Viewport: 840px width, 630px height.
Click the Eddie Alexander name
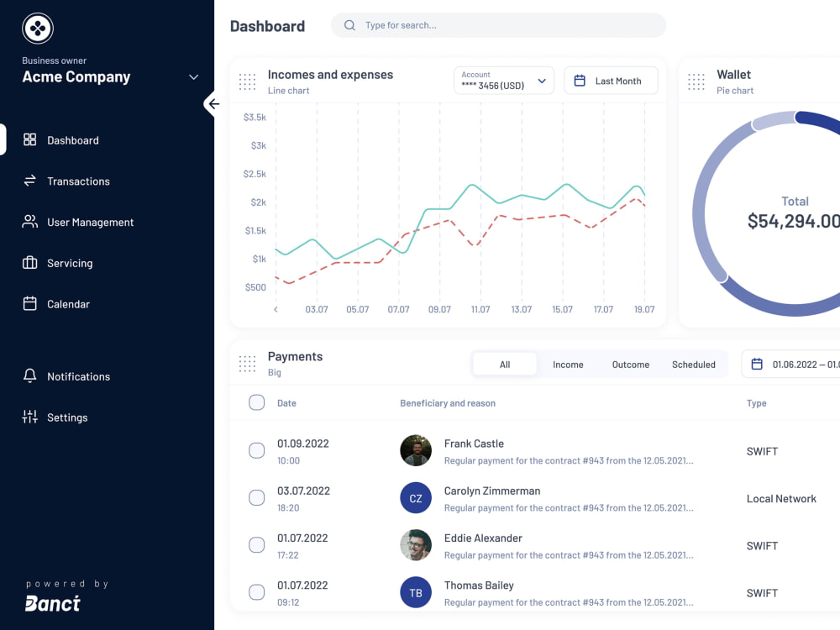coord(483,538)
